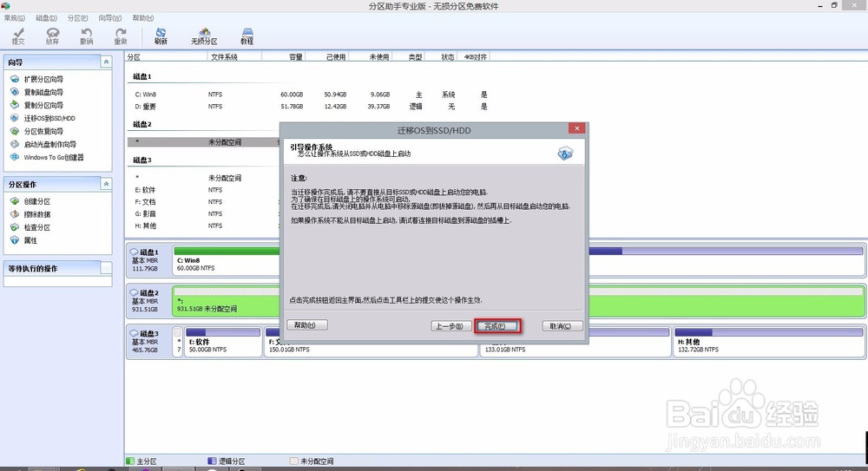Viewport: 868px width, 471px height.
Task: Click 取消(C) in the dialog
Action: 562,326
